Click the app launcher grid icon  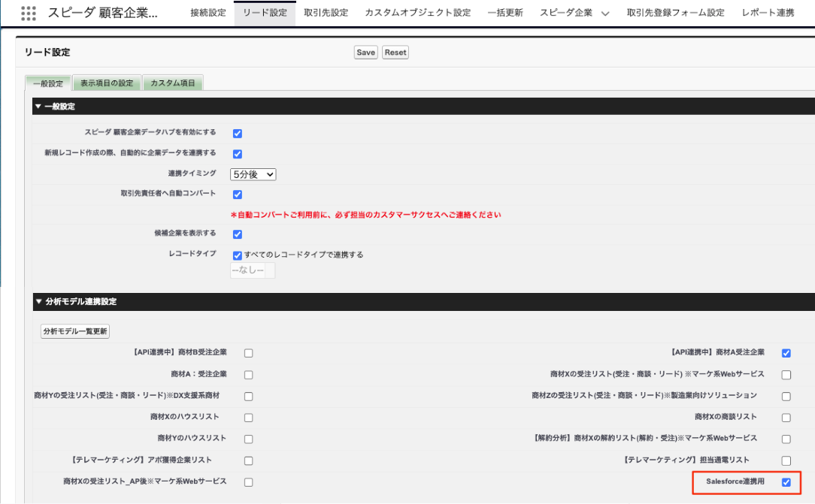click(x=28, y=12)
